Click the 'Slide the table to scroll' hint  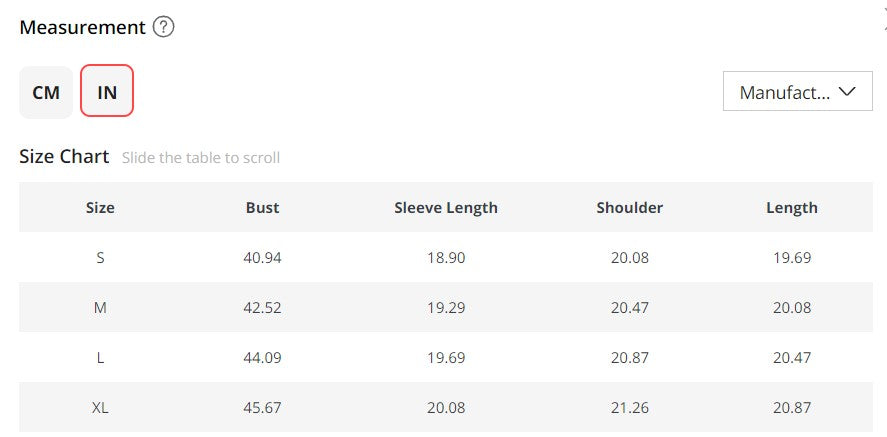click(201, 158)
